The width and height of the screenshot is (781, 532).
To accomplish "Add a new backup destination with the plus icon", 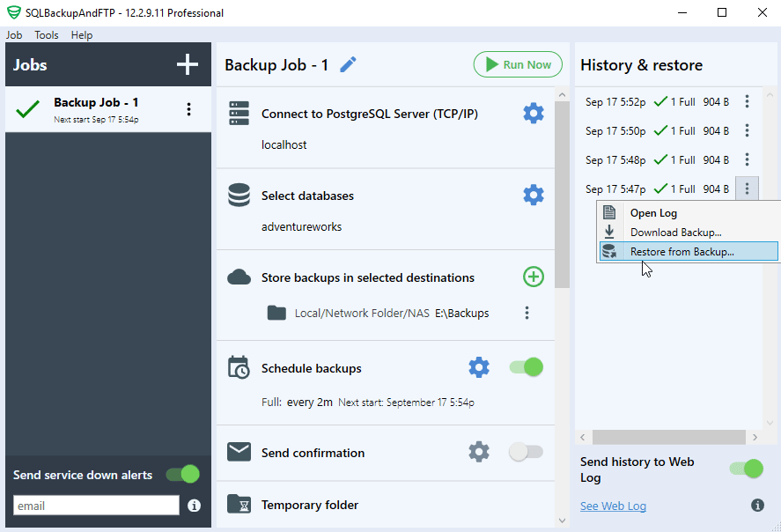I will tap(533, 277).
